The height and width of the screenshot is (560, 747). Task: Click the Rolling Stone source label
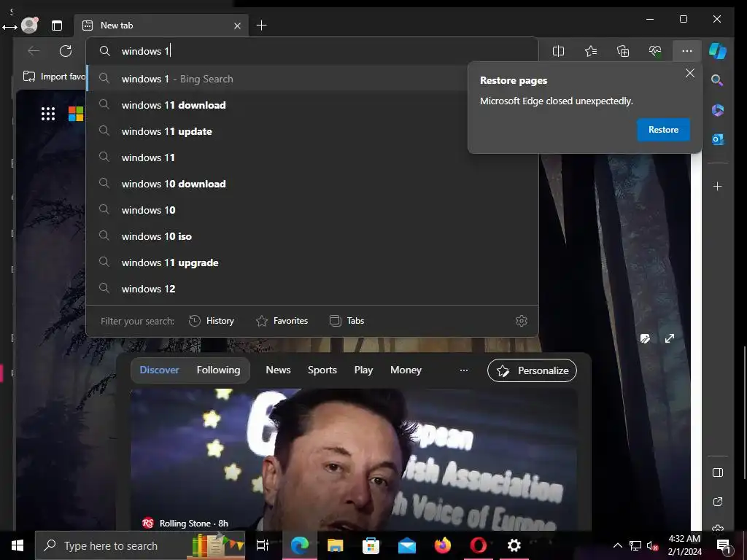coord(185,524)
